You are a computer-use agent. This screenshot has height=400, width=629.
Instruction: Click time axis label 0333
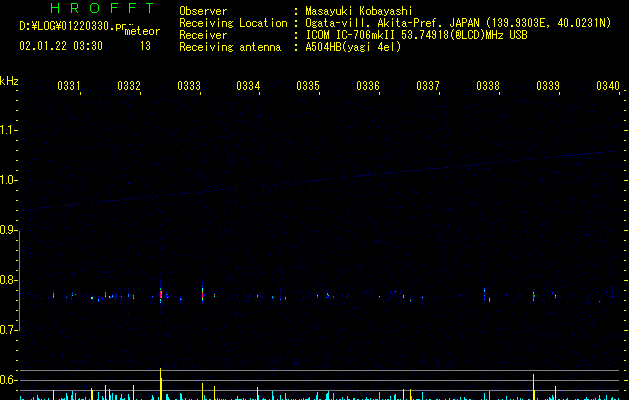[189, 86]
